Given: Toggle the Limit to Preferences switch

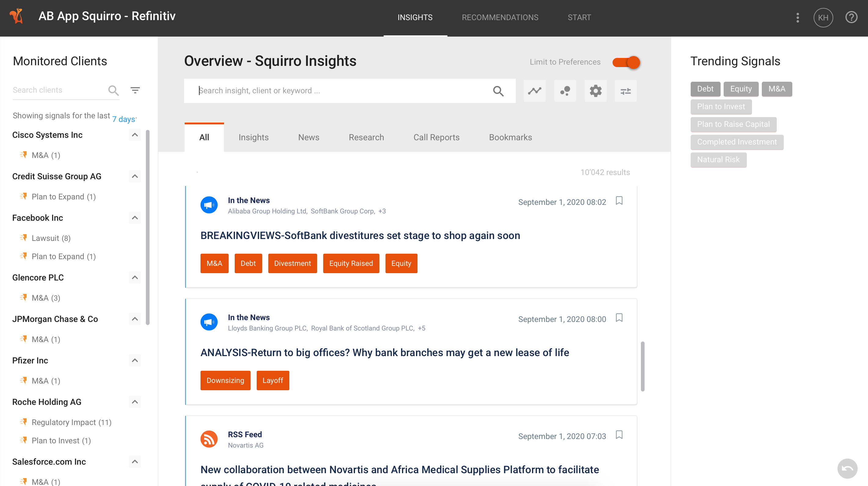Looking at the screenshot, I should tap(626, 62).
